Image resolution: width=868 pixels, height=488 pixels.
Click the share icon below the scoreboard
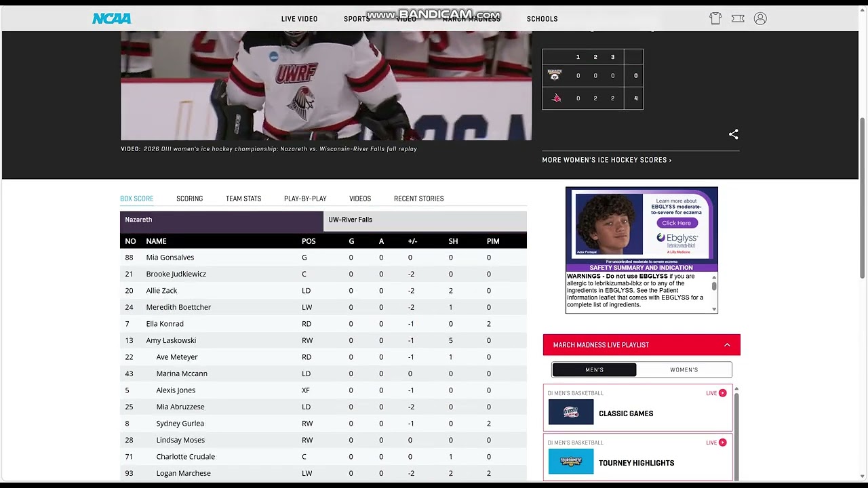click(x=733, y=134)
